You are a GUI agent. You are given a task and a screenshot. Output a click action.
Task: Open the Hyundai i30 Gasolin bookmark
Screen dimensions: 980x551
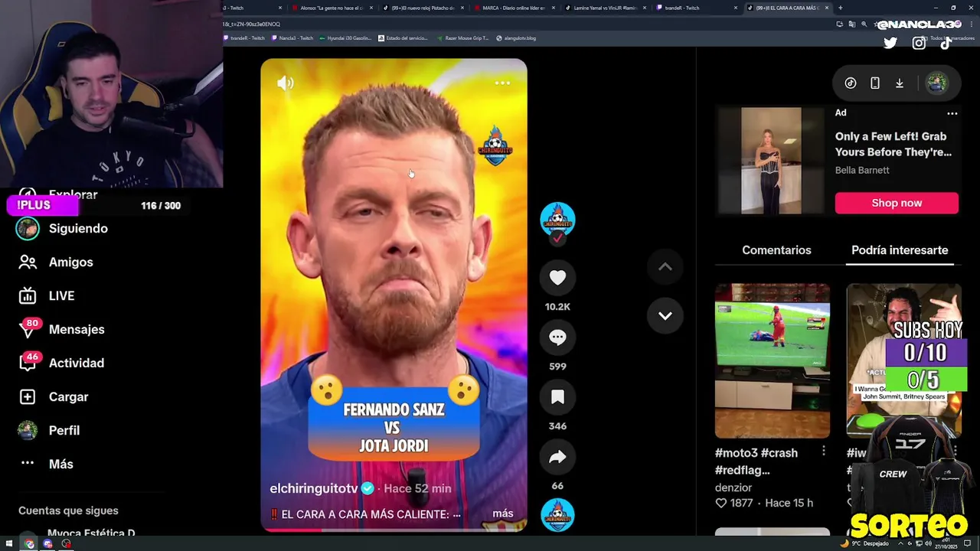pos(345,37)
